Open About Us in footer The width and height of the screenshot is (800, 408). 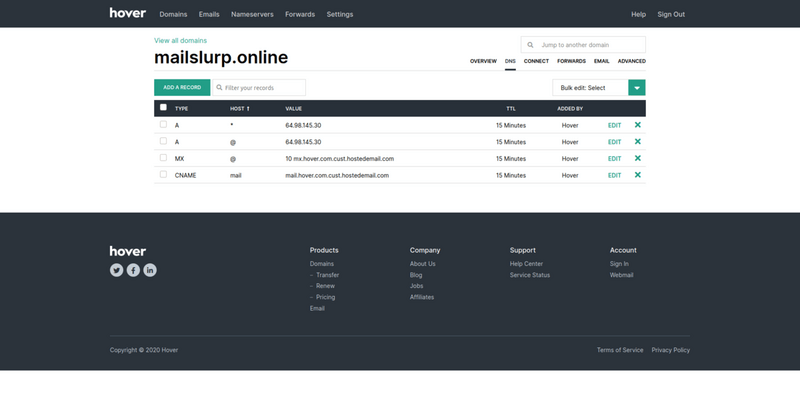[422, 264]
